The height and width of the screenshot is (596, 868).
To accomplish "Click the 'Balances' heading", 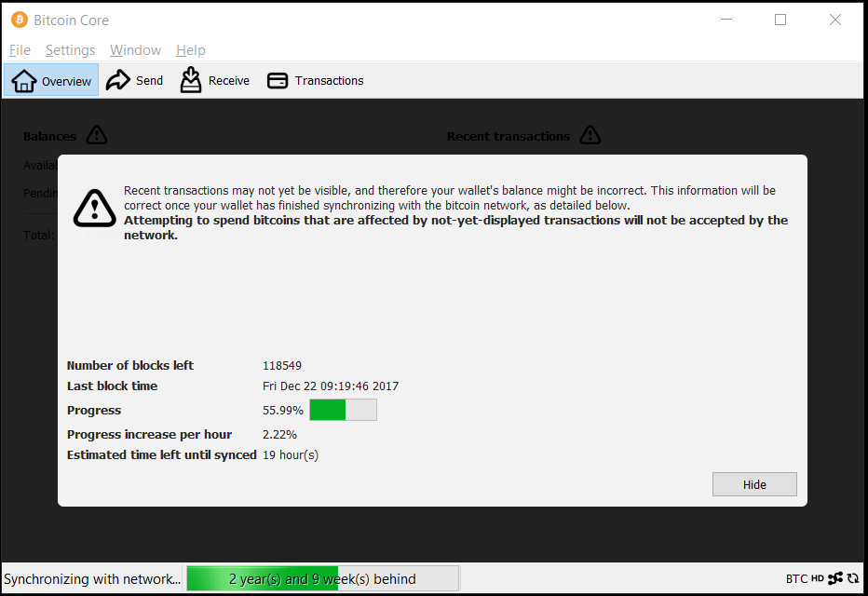I will coord(49,137).
